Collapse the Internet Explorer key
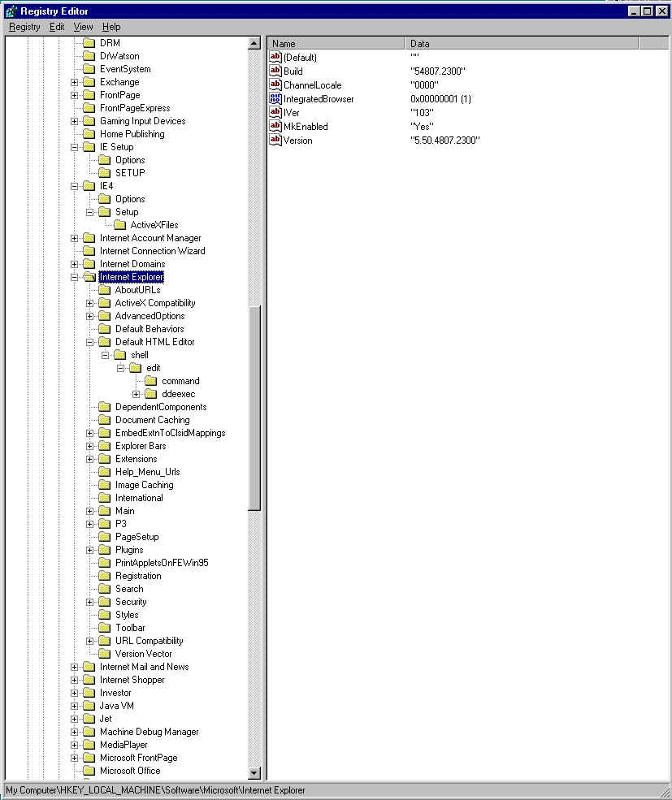Image resolution: width=672 pixels, height=800 pixels. point(75,277)
